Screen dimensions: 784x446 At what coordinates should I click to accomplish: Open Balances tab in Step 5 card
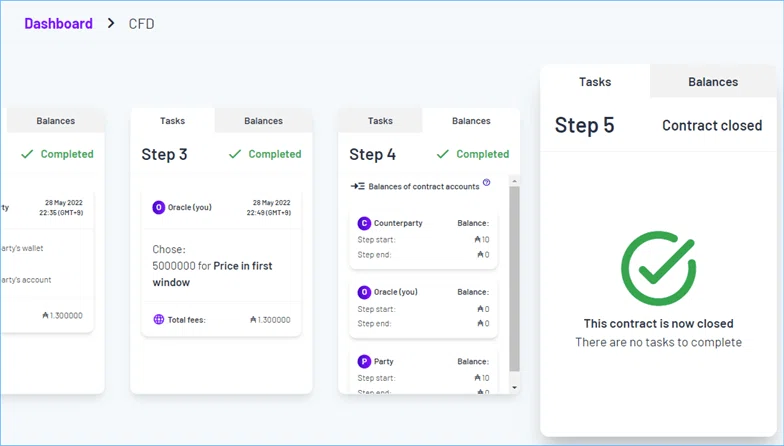713,82
